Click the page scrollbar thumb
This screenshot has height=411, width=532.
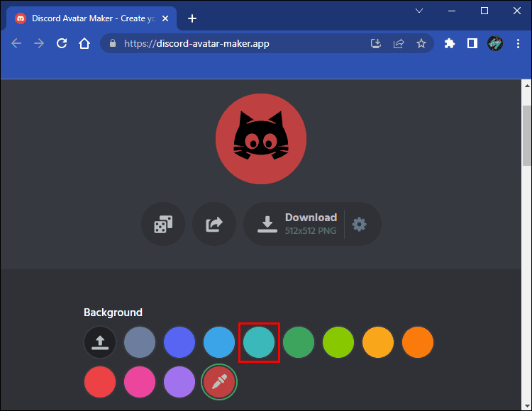[526, 135]
